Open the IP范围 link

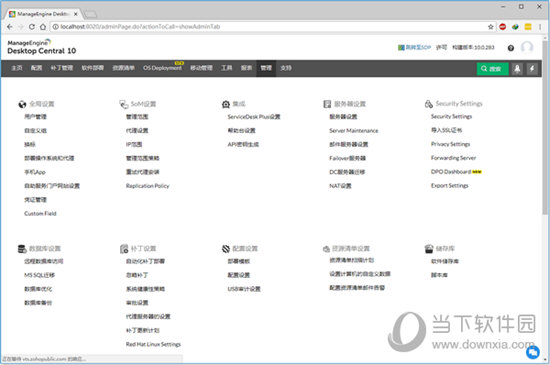(134, 144)
